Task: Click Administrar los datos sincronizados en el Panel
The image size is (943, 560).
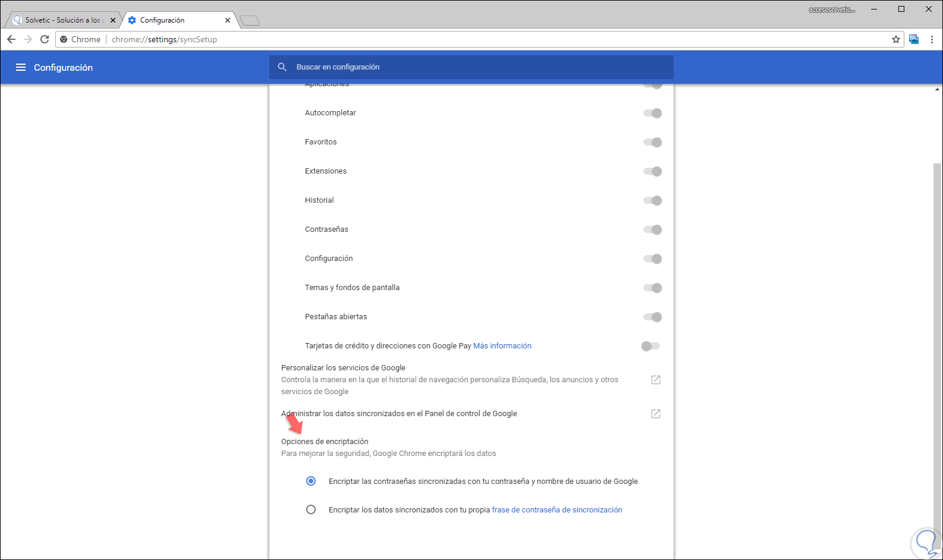Action: click(399, 414)
